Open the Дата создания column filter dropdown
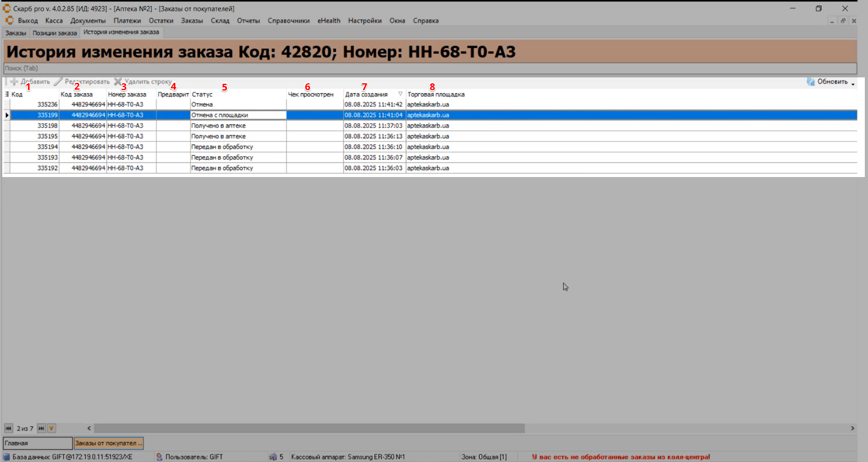 [400, 94]
